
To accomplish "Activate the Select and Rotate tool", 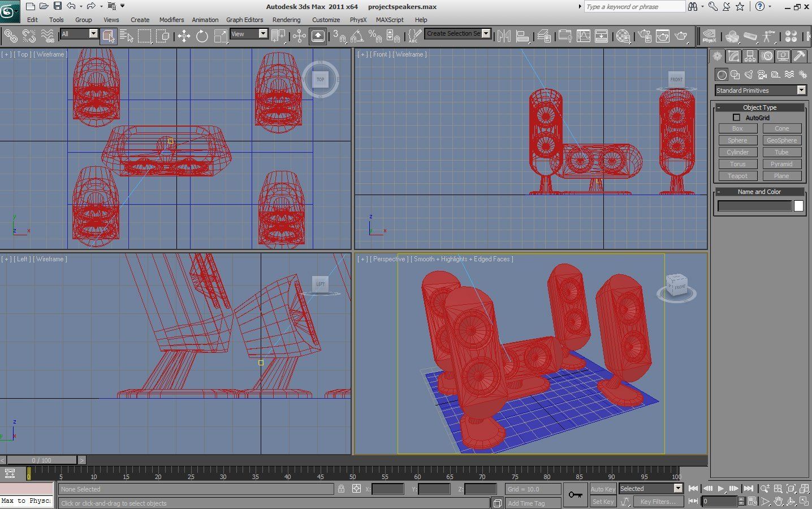I will pyautogui.click(x=202, y=36).
